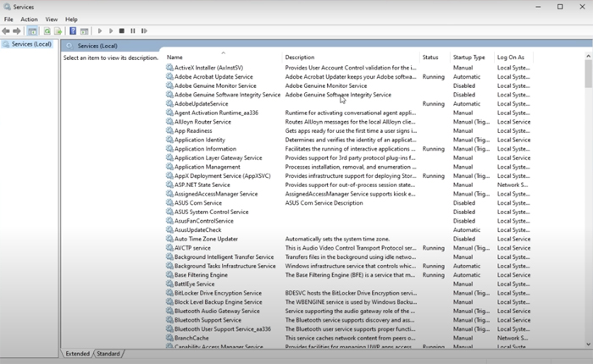Open the File menu
This screenshot has height=364, width=593.
(x=8, y=19)
